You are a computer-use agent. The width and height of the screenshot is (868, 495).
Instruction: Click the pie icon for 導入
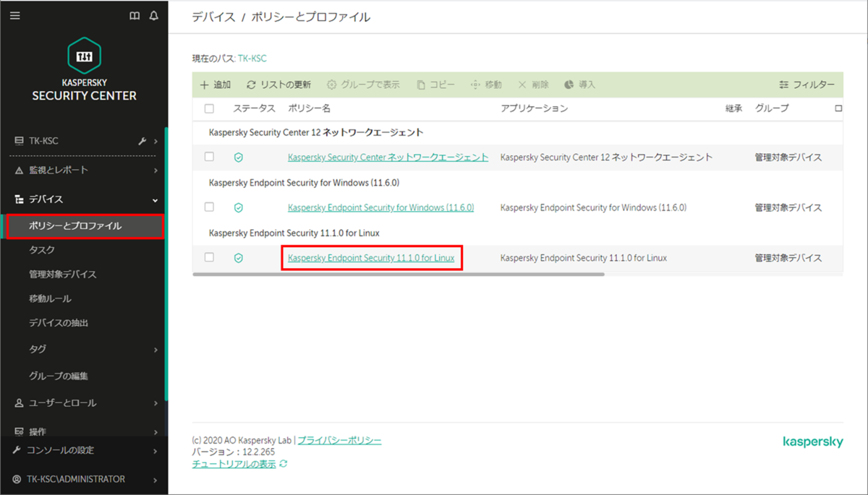point(569,85)
